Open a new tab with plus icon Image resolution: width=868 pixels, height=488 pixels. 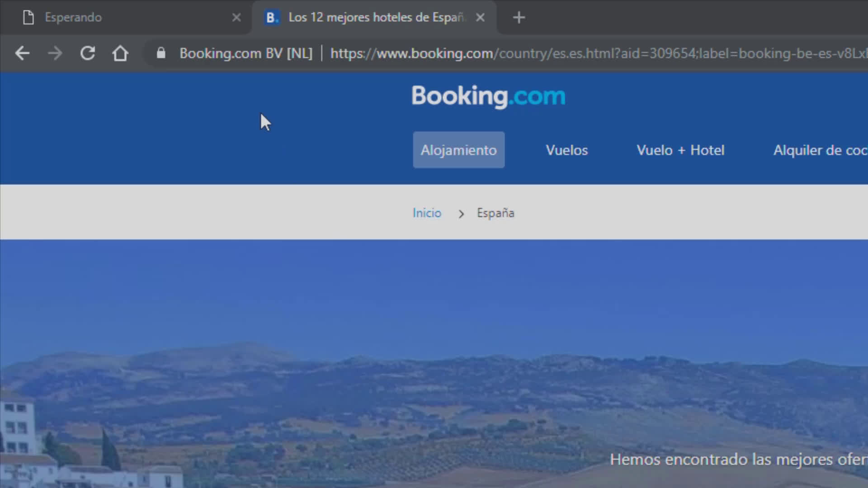(x=519, y=18)
